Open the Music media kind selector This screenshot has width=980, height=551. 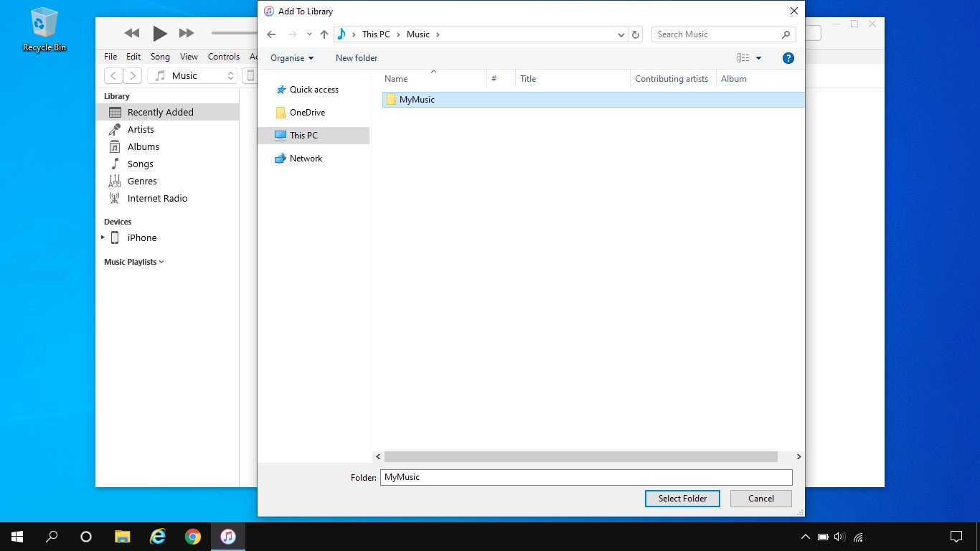[x=192, y=75]
